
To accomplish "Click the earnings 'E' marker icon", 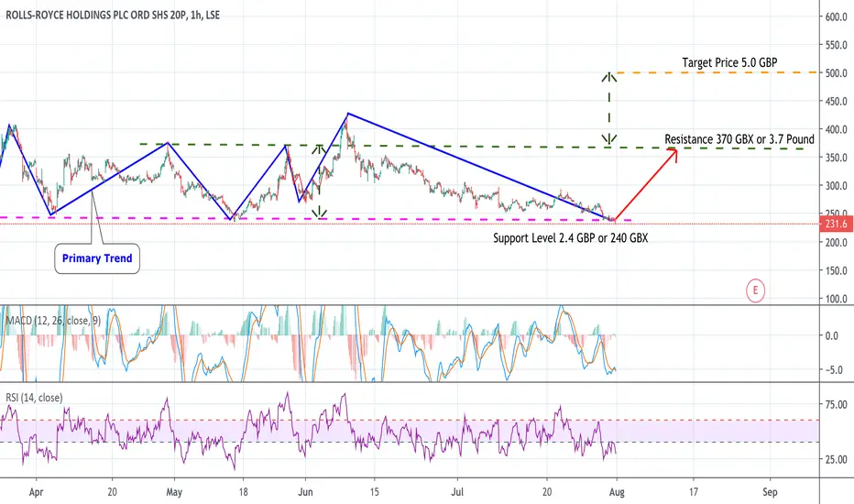I will (x=755, y=290).
